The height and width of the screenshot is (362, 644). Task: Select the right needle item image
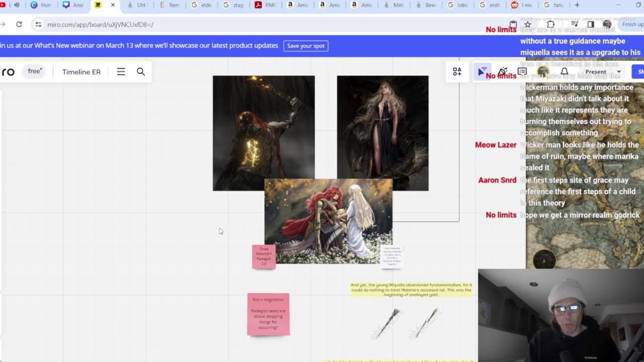pyautogui.click(x=426, y=323)
